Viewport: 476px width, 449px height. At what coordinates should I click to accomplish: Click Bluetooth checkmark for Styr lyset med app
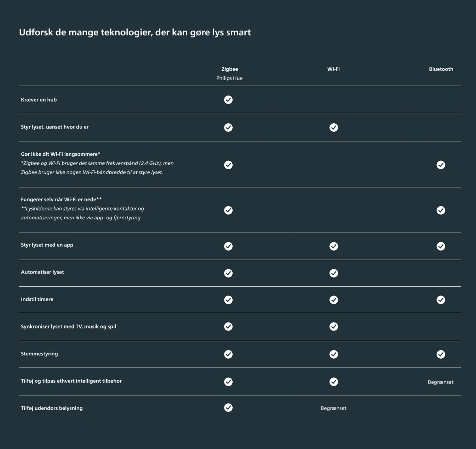coord(441,246)
